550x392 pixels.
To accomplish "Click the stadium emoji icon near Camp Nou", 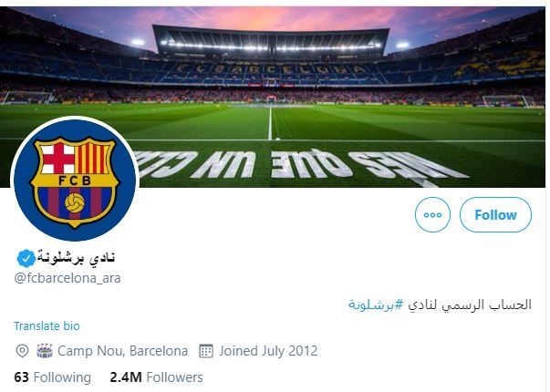I will point(45,351).
